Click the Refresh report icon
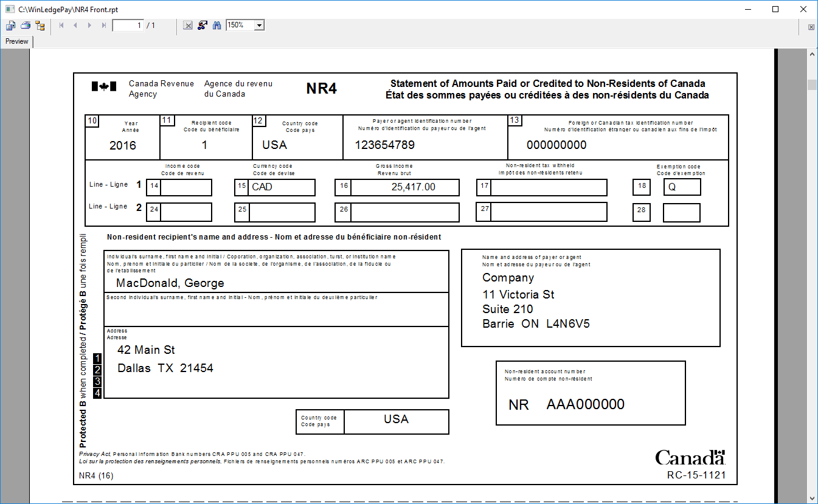The image size is (818, 504). [203, 26]
